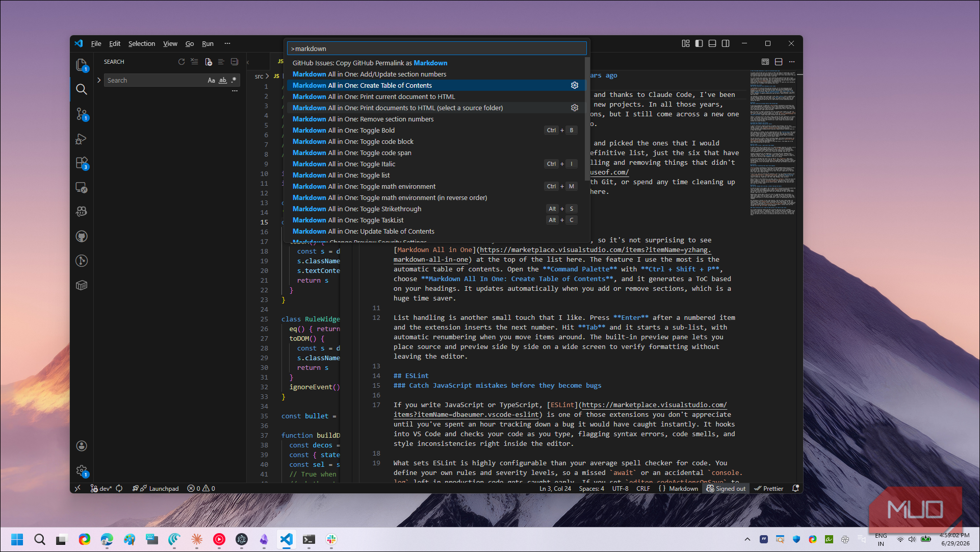Clear the search results
Viewport: 980px width, 552px height.
195,62
